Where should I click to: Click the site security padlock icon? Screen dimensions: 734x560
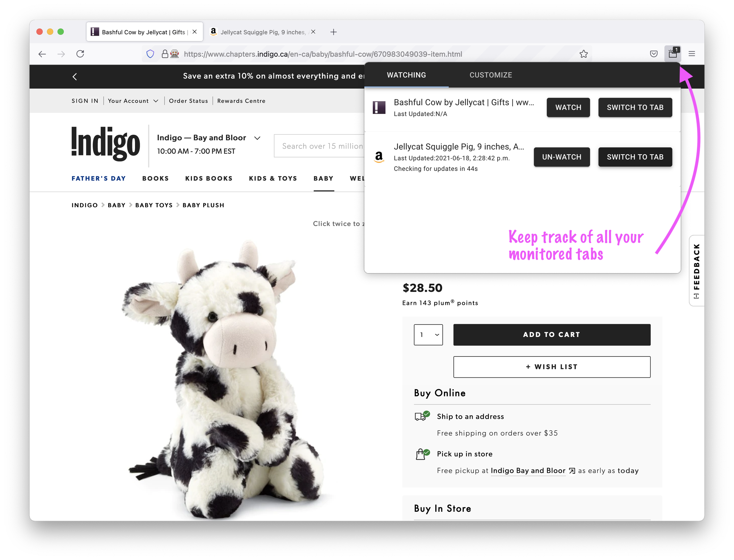165,54
